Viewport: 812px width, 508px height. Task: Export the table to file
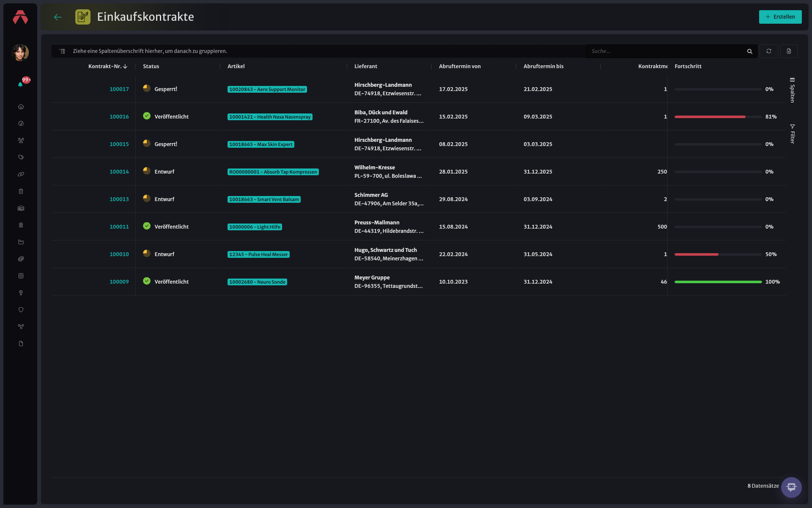(789, 51)
